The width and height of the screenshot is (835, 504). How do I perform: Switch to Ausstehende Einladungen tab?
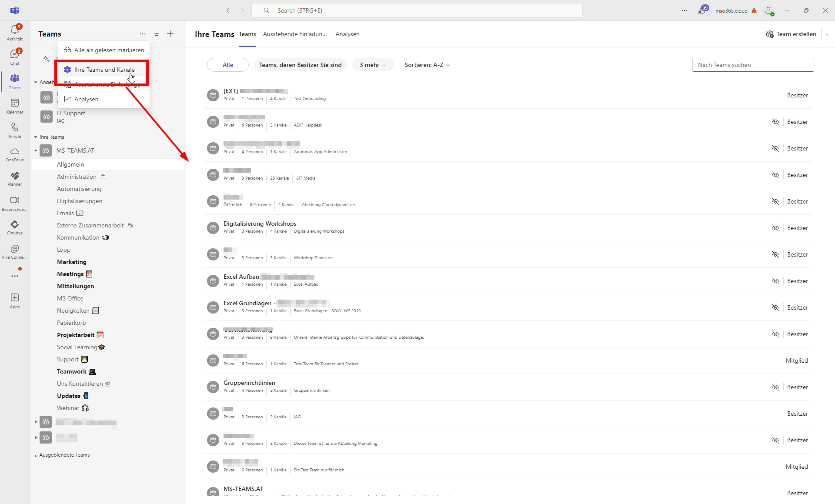coord(295,34)
